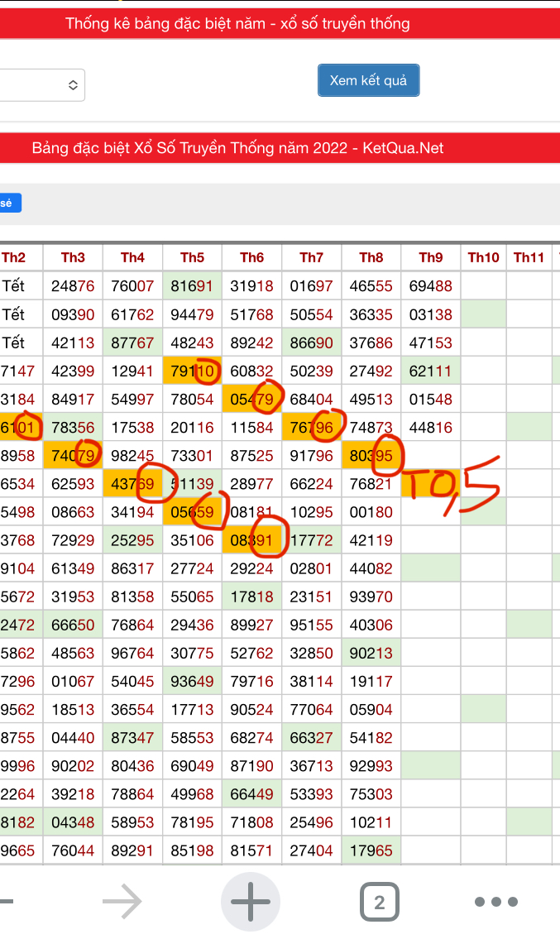Click the green cell 17965
The width and height of the screenshot is (560, 939).
coord(371,850)
